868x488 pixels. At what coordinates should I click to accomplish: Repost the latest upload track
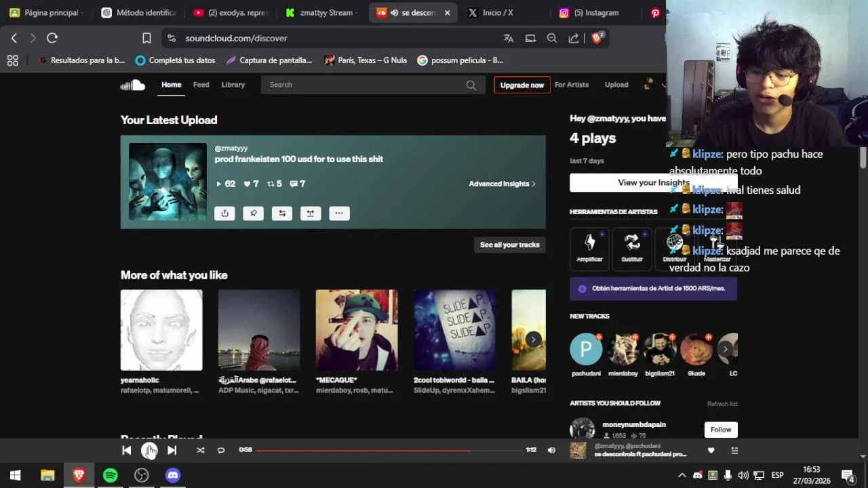point(282,213)
